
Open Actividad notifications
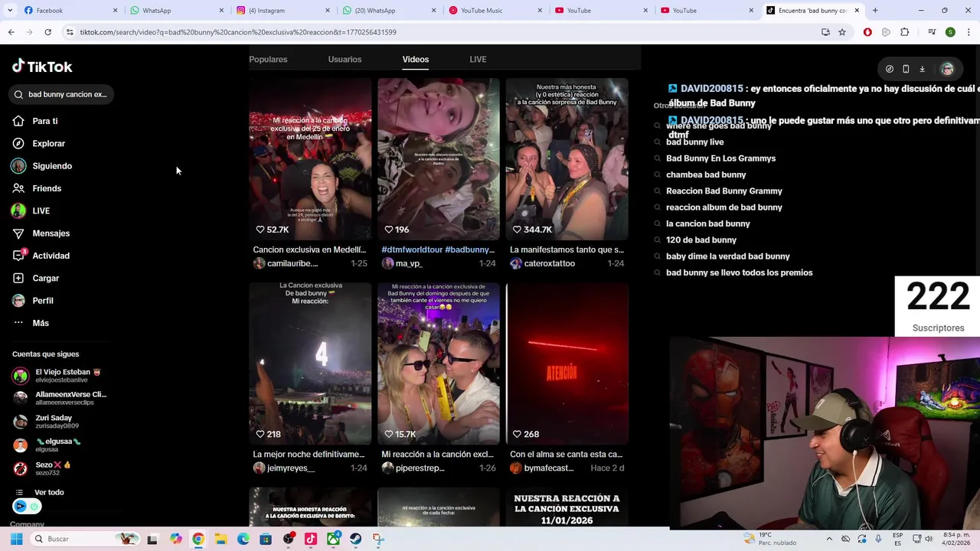point(51,256)
